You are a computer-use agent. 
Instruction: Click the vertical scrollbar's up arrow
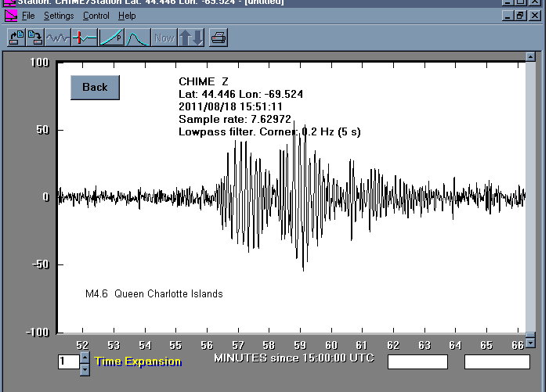click(x=530, y=57)
